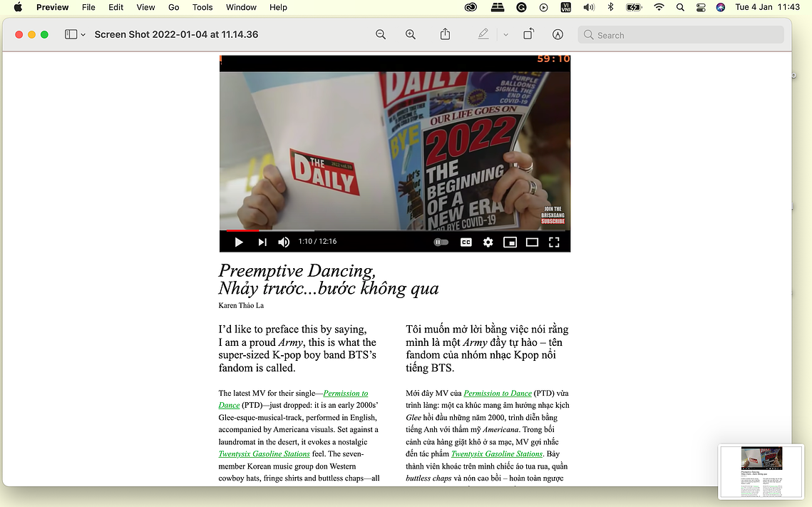
Task: Open the Wi-Fi menu bar icon
Action: 659,7
